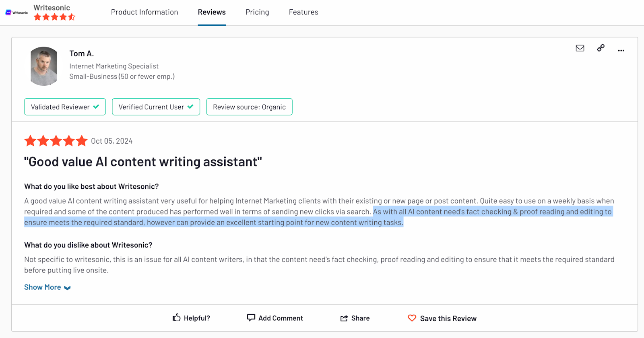The image size is (644, 338).
Task: Click the Writesonic star rating in header
Action: pyautogui.click(x=54, y=17)
